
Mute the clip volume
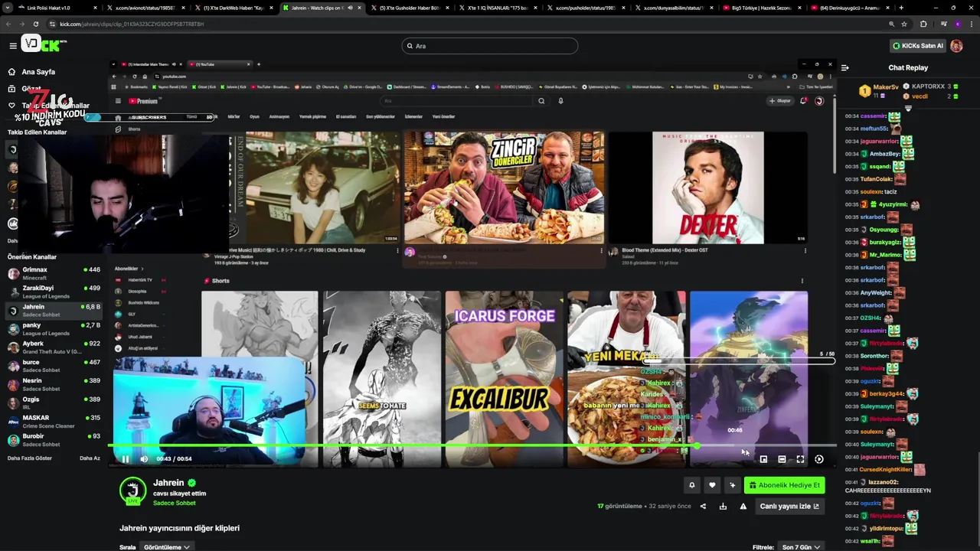(x=144, y=459)
